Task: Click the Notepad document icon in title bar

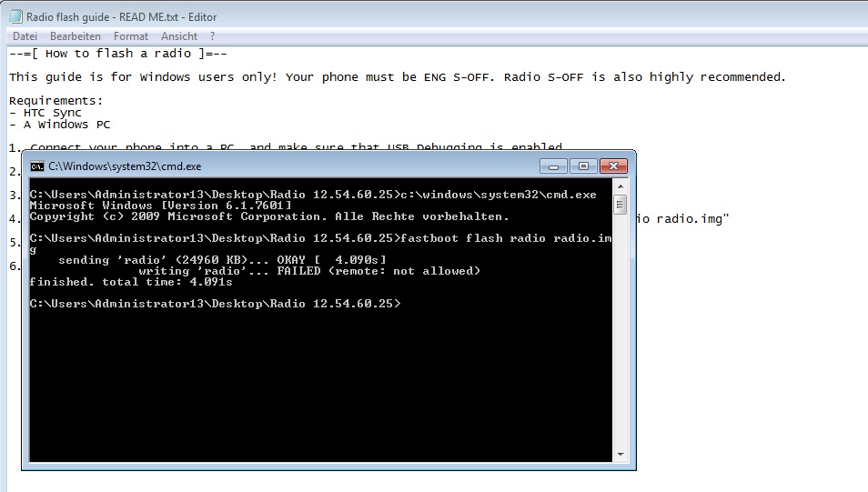Action: [x=14, y=17]
